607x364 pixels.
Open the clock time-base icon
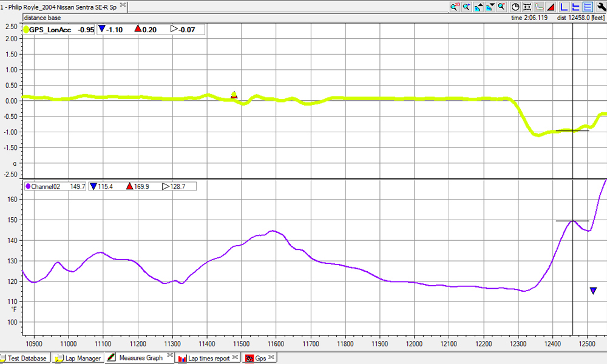(515, 7)
